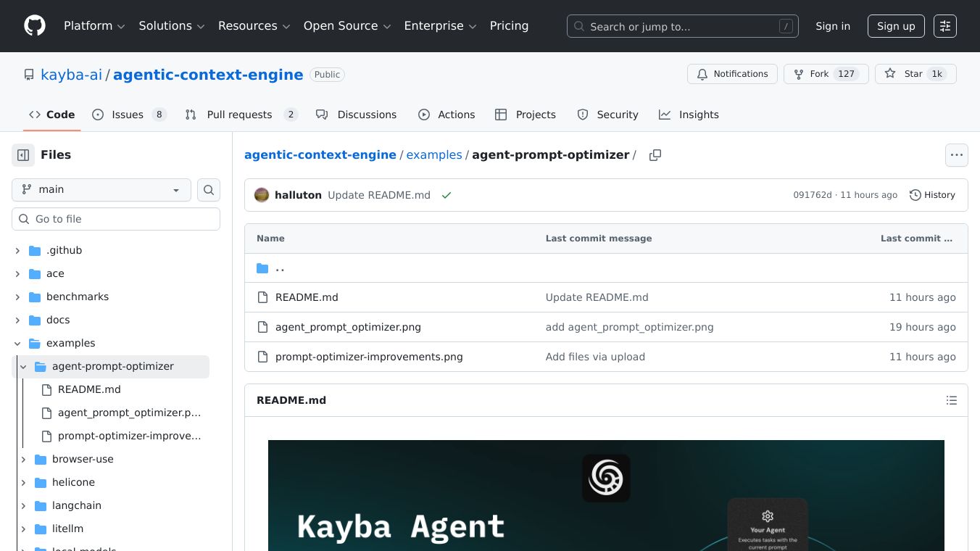
Task: Open commit History
Action: pyautogui.click(x=932, y=194)
